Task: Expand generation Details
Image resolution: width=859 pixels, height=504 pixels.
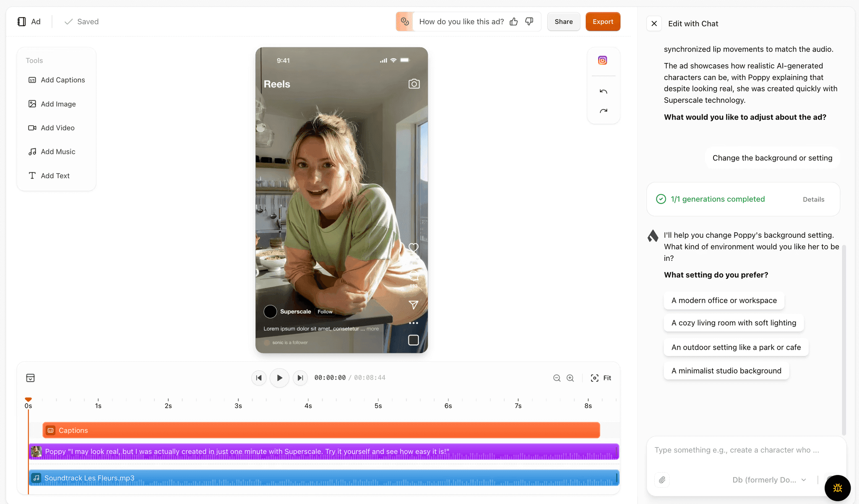Action: (813, 200)
